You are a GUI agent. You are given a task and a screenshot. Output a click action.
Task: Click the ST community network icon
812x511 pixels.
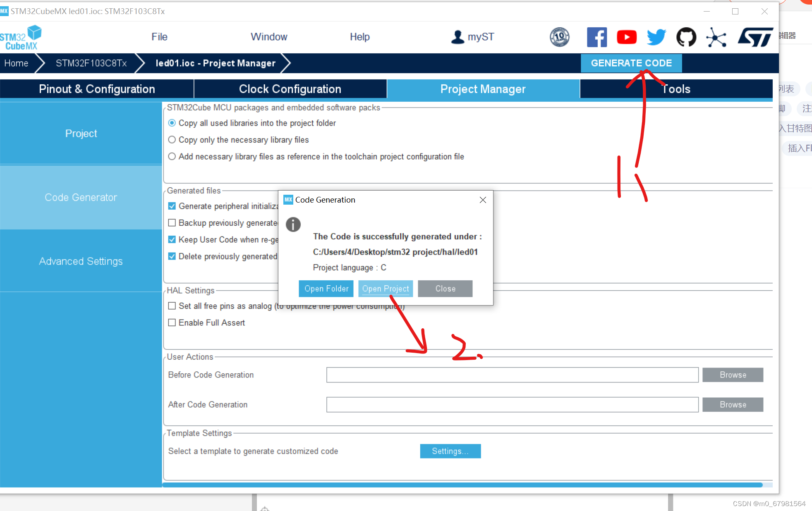pyautogui.click(x=716, y=37)
